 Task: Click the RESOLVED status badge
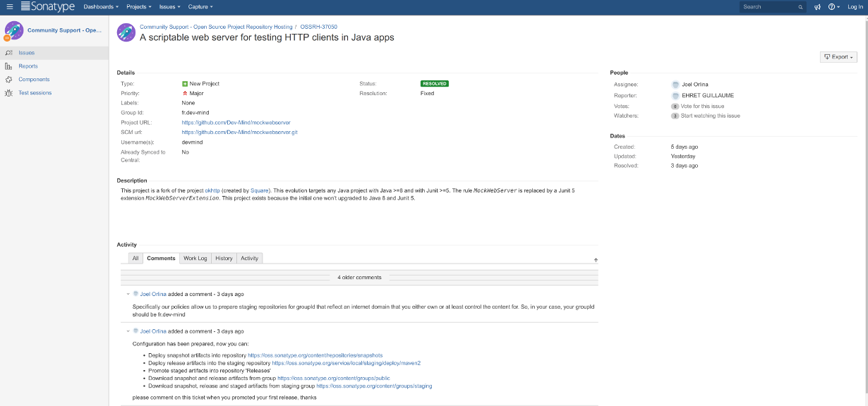point(435,83)
